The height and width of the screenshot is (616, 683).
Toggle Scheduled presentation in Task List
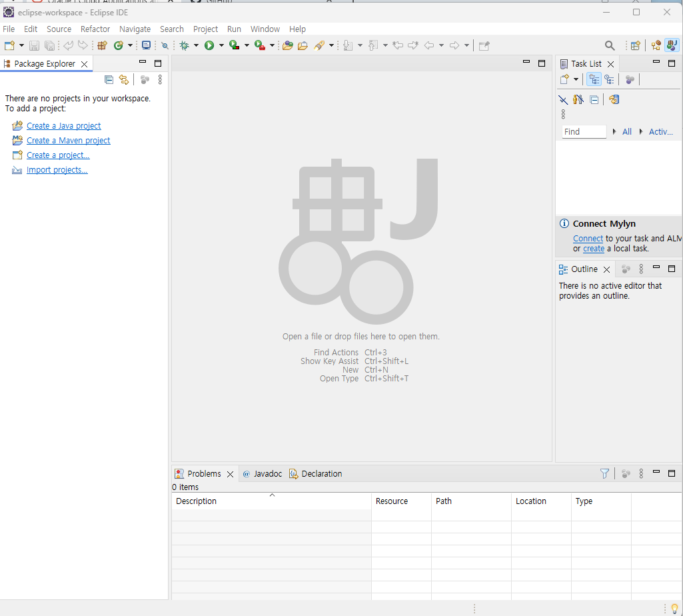click(x=610, y=79)
